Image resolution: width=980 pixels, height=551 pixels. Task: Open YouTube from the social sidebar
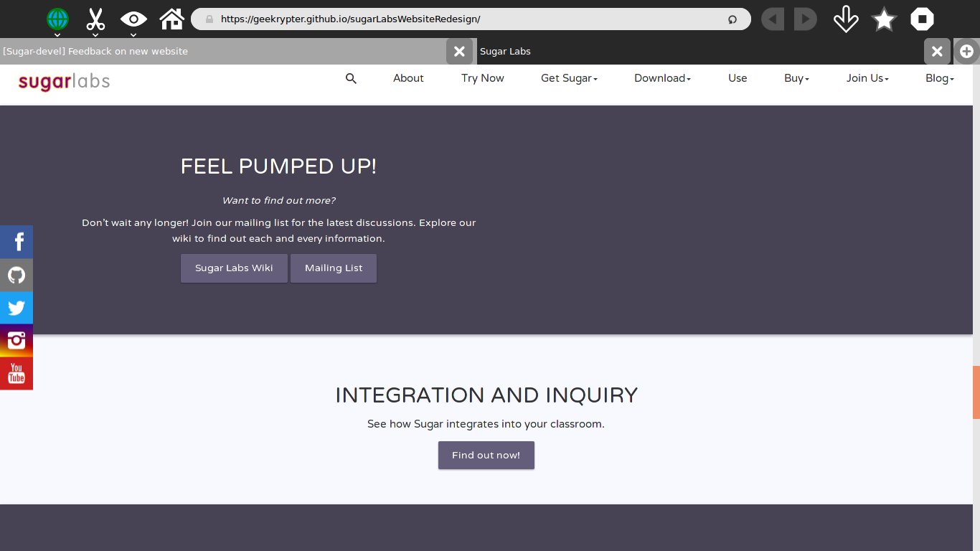17,374
